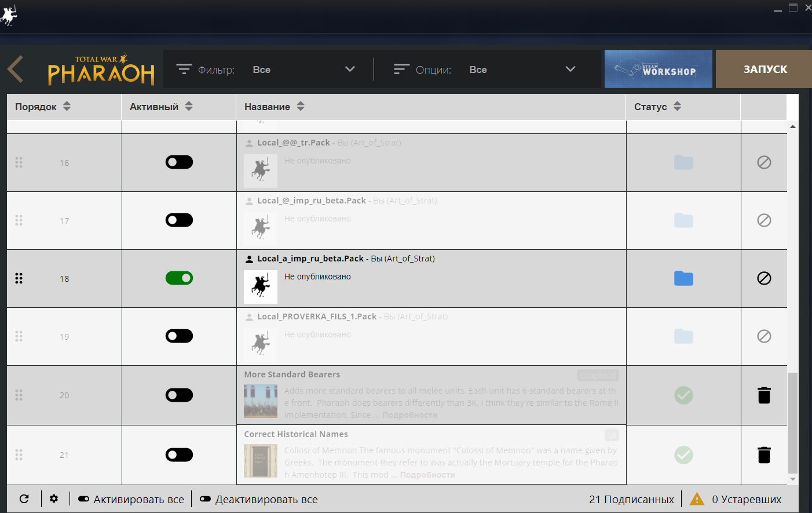
Task: Click the refresh icon in bottom bar
Action: [x=24, y=499]
